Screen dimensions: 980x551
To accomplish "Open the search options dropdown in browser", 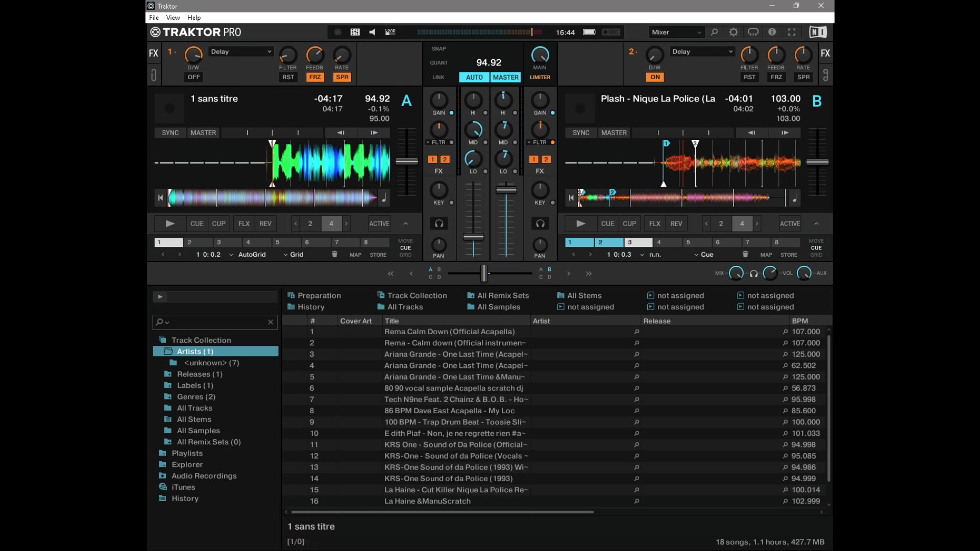I will click(x=162, y=322).
